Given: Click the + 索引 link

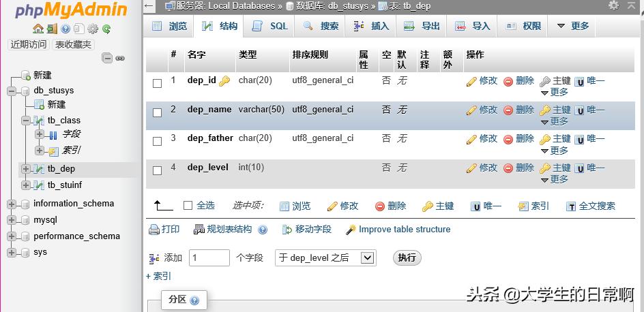Looking at the screenshot, I should click(158, 277).
